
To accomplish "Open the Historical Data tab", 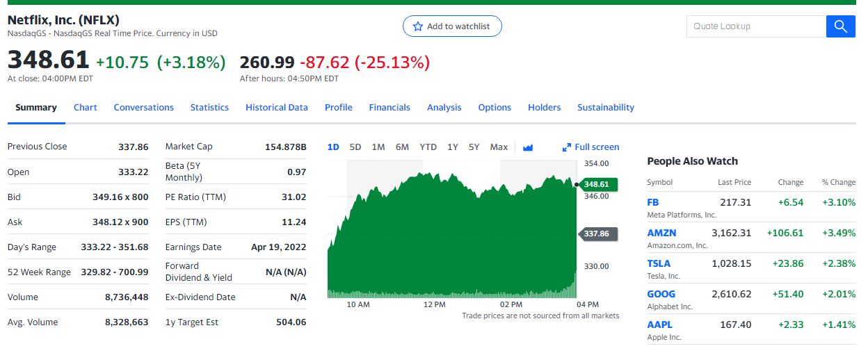I will pyautogui.click(x=276, y=108).
